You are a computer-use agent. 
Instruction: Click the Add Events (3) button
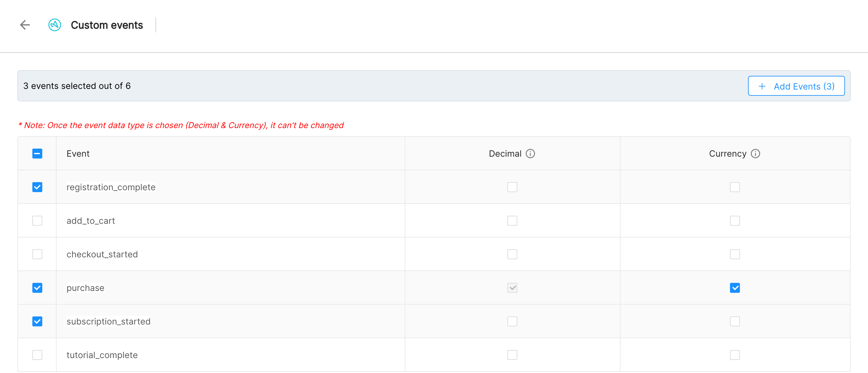tap(796, 86)
